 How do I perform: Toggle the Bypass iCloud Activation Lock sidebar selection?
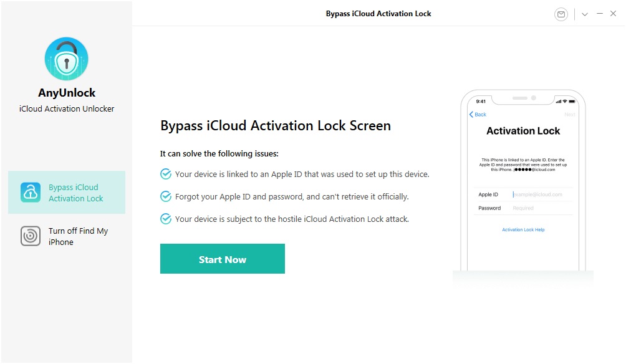pos(66,193)
